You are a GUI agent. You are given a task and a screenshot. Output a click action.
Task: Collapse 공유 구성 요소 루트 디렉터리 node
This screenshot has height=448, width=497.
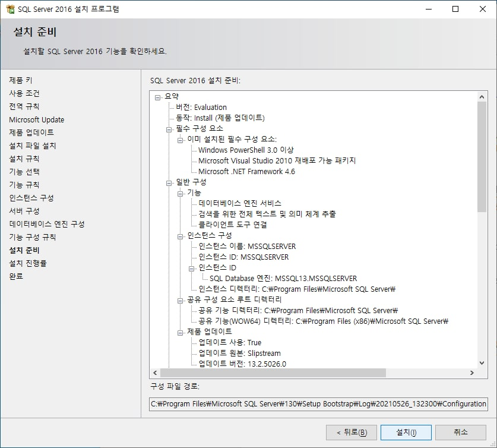(x=180, y=301)
